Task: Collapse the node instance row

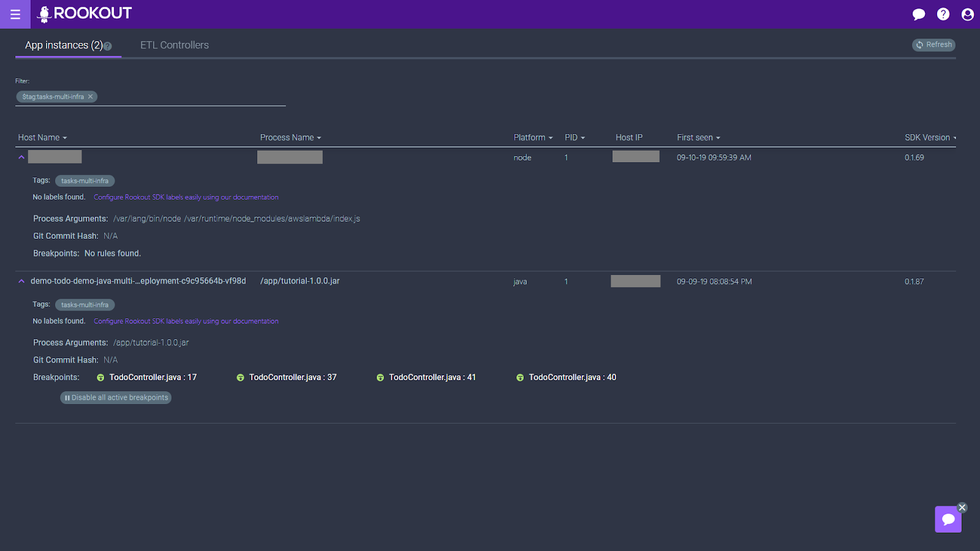Action: pos(21,157)
